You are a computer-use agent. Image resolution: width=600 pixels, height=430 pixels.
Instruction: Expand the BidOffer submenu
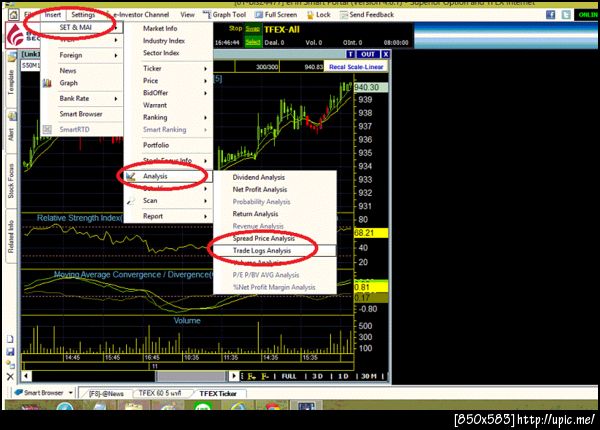coord(168,93)
